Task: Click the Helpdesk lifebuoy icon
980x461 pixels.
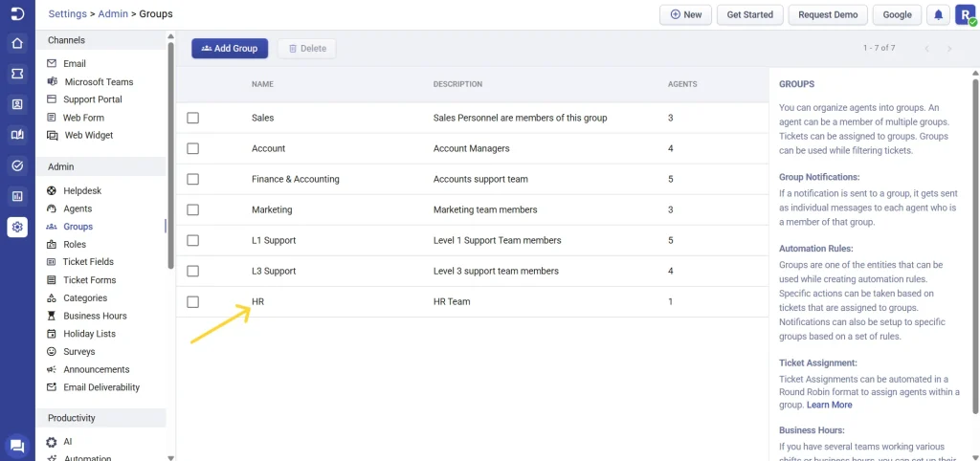Action: click(52, 190)
